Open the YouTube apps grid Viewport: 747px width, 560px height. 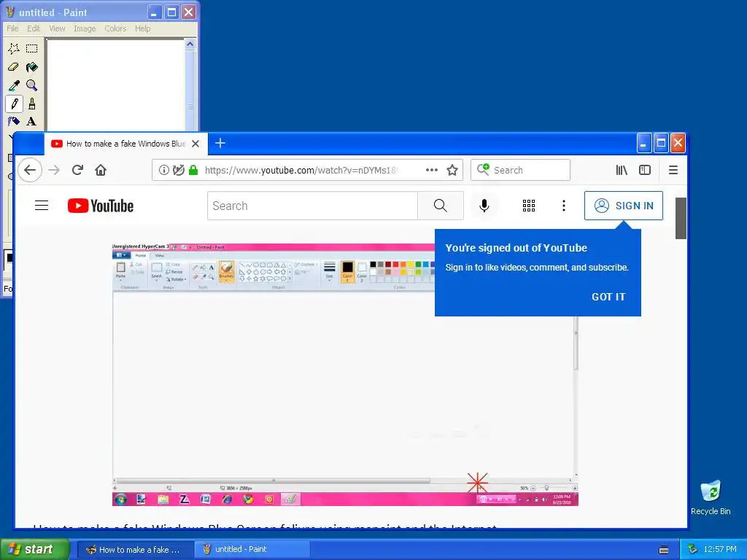pyautogui.click(x=529, y=206)
